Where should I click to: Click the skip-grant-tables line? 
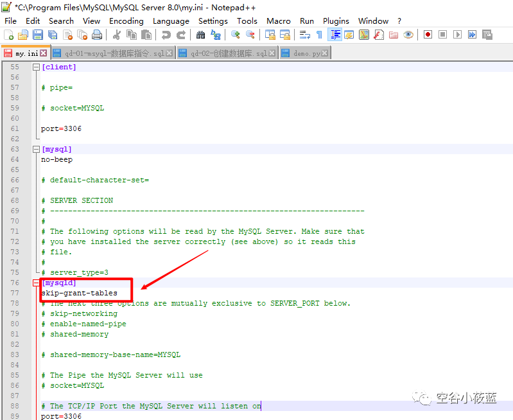[x=79, y=293]
